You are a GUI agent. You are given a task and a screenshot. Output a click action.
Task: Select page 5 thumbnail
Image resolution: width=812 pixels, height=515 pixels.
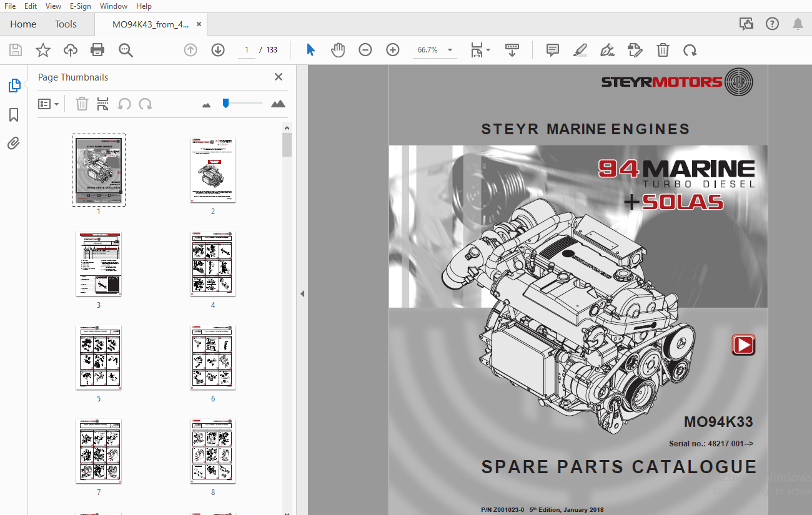click(99, 358)
